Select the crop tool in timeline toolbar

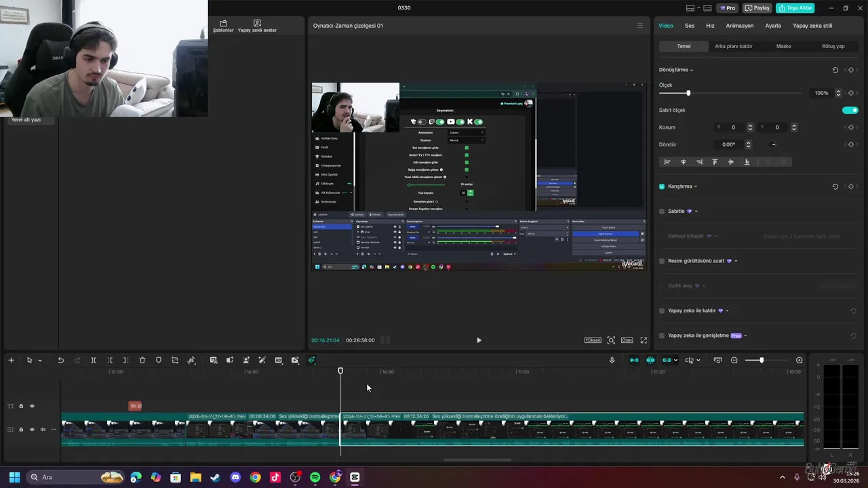pos(175,360)
